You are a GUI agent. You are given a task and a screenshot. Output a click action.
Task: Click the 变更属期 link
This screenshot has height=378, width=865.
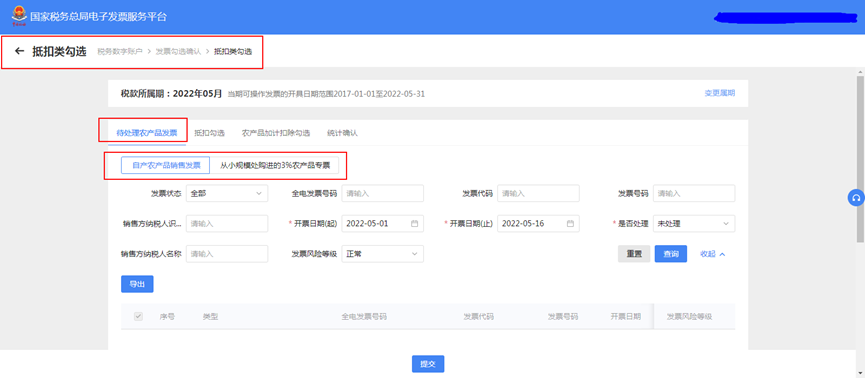point(719,93)
